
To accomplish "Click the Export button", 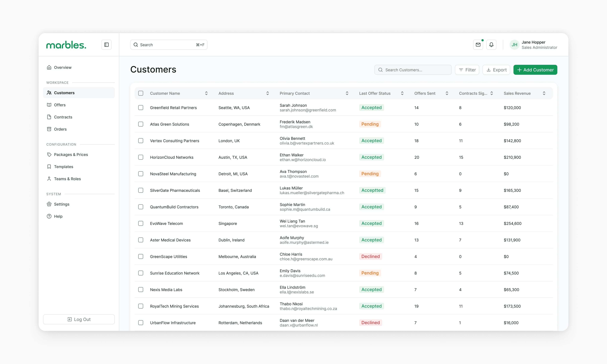I will pyautogui.click(x=496, y=70).
